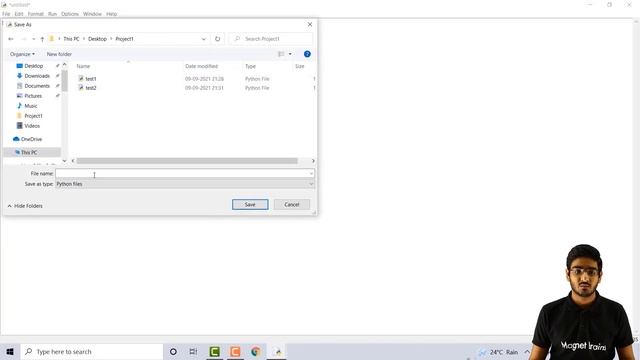The height and width of the screenshot is (360, 640).
Task: Open the weather 24°C Rain widget
Action: 498,352
